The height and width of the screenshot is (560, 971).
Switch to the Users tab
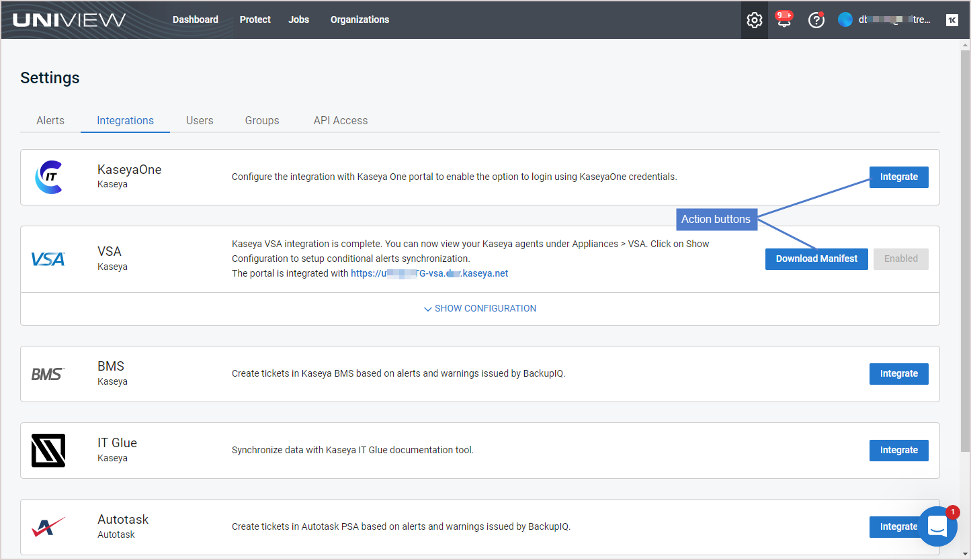point(200,121)
